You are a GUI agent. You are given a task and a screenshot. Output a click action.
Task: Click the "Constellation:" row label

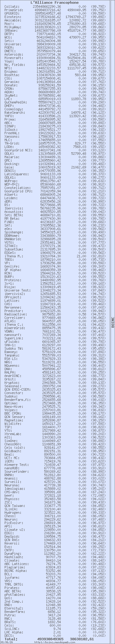point(18,188)
